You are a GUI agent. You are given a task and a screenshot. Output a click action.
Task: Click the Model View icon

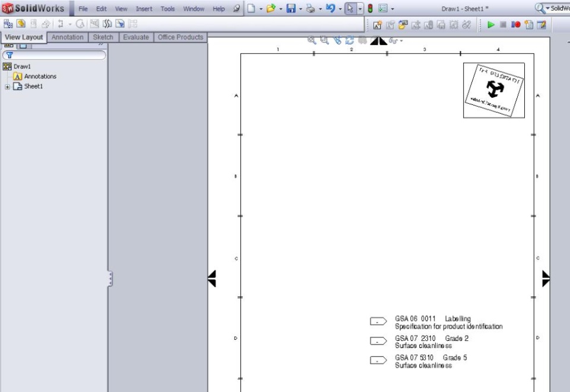[x=21, y=24]
